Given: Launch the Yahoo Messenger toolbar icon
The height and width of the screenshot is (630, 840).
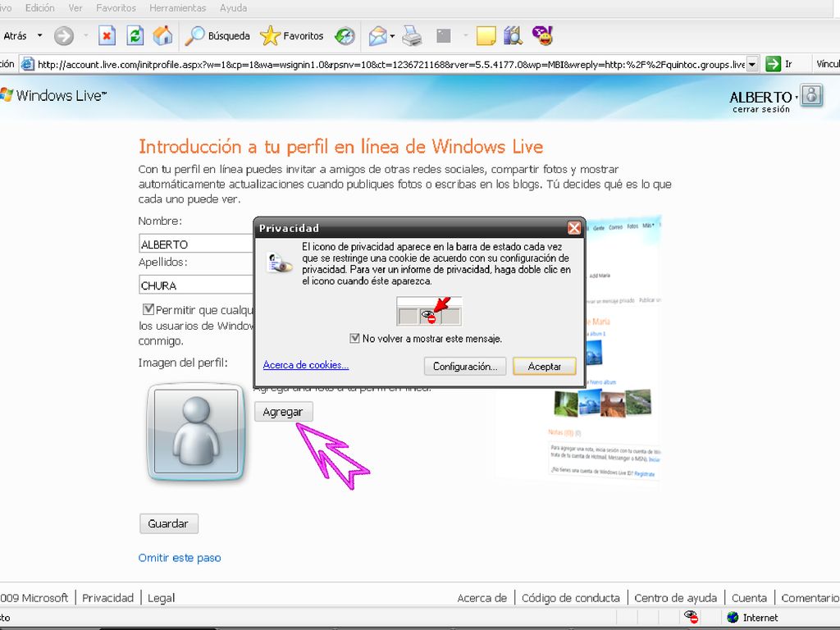Looking at the screenshot, I should (542, 36).
